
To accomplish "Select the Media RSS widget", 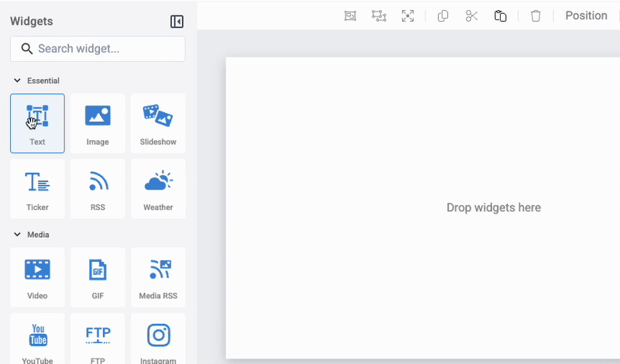I will click(158, 277).
